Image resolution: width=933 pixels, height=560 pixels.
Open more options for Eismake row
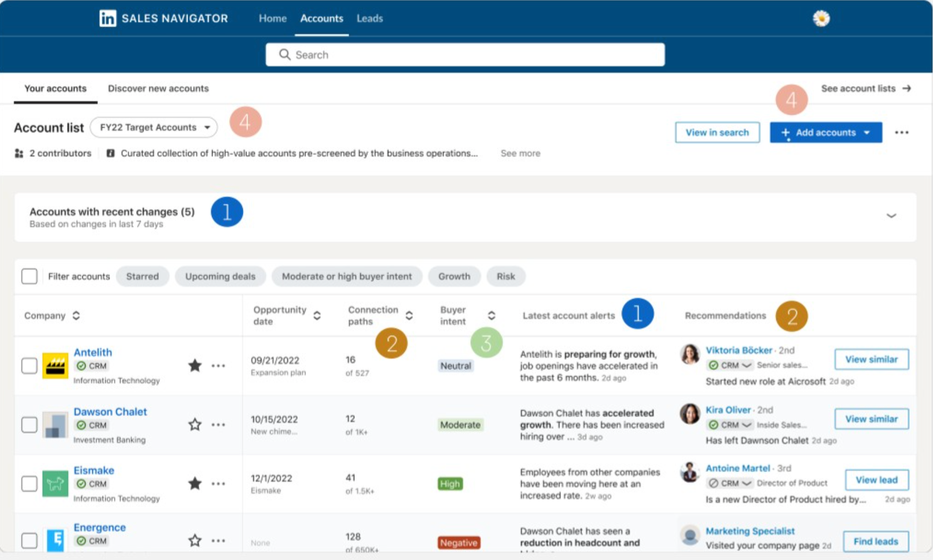click(x=218, y=483)
